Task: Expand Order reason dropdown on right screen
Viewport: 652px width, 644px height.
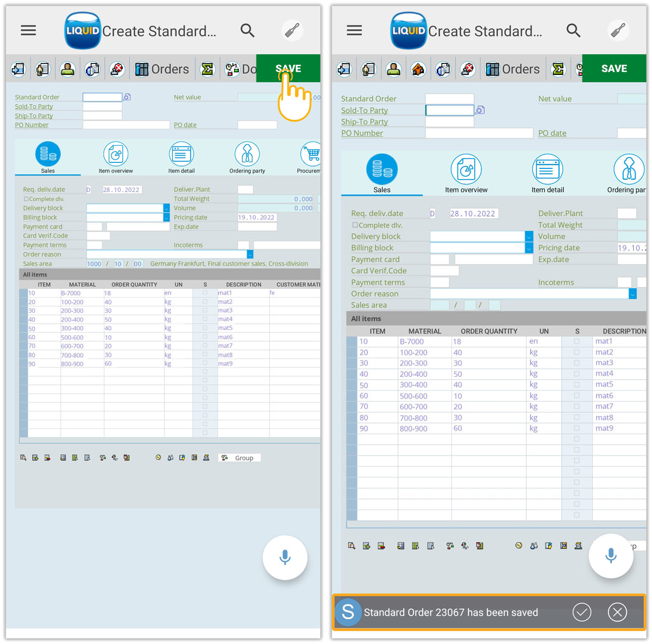Action: (632, 294)
